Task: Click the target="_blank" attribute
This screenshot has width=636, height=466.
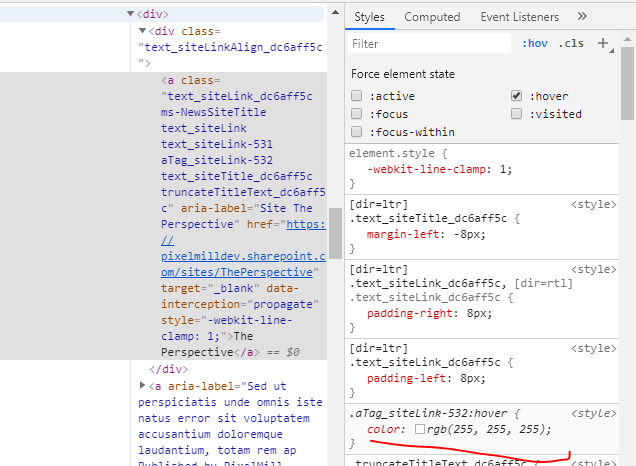Action: pos(210,288)
